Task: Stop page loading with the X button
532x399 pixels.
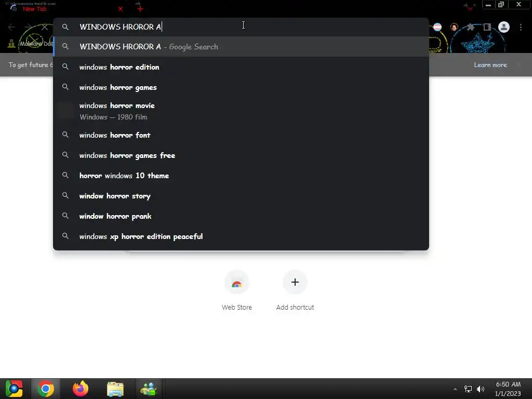Action: [45, 27]
